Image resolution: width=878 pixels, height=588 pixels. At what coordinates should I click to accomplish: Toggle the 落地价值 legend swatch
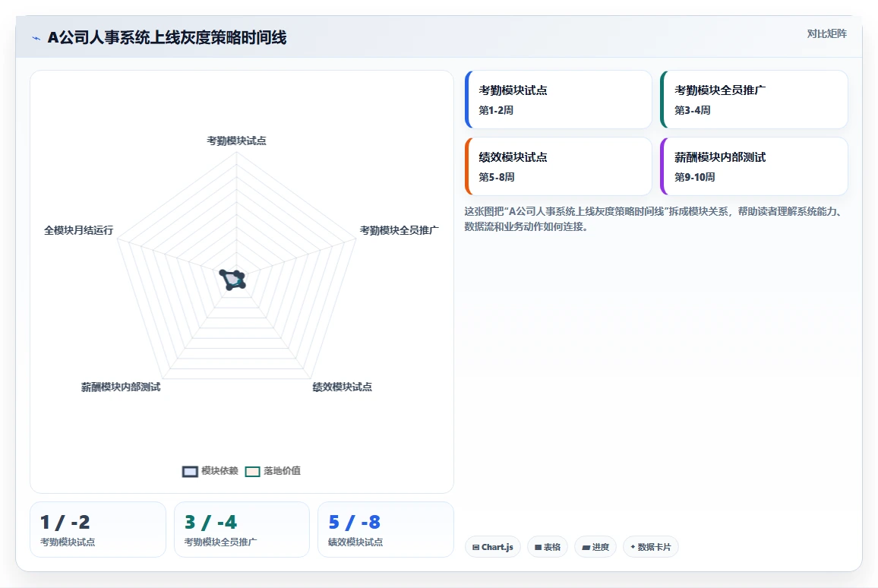point(252,472)
